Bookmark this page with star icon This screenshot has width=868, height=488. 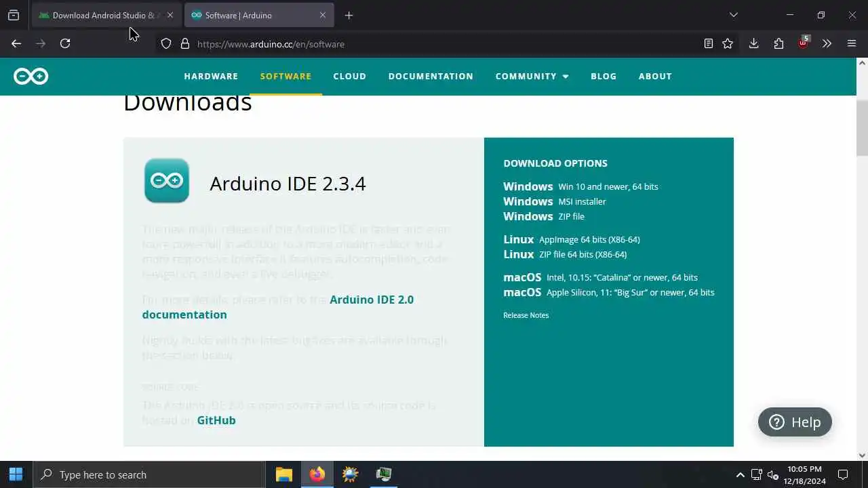[x=728, y=43]
